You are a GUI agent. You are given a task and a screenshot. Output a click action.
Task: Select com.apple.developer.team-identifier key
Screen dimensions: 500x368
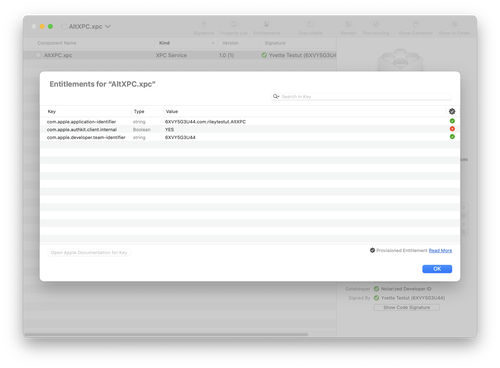coord(86,137)
